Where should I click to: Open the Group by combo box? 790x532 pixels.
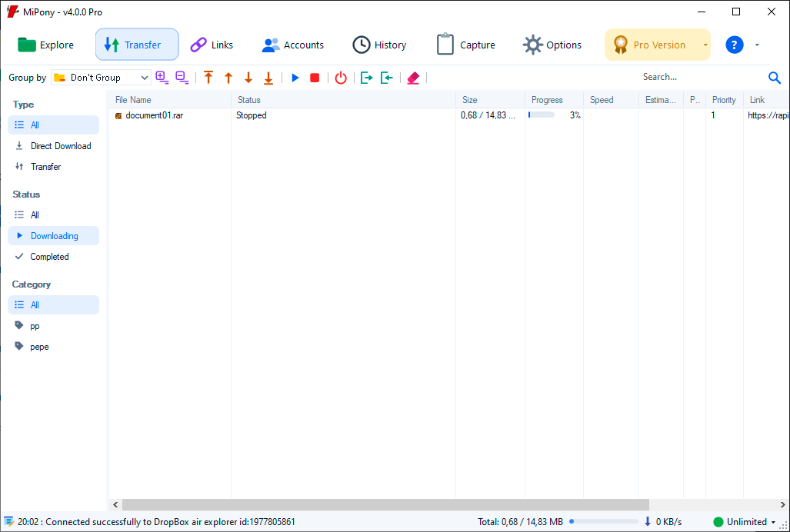point(101,78)
